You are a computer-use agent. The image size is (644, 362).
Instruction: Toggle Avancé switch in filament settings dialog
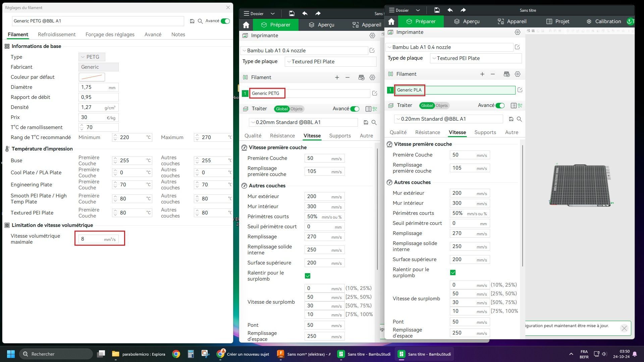pos(225,21)
